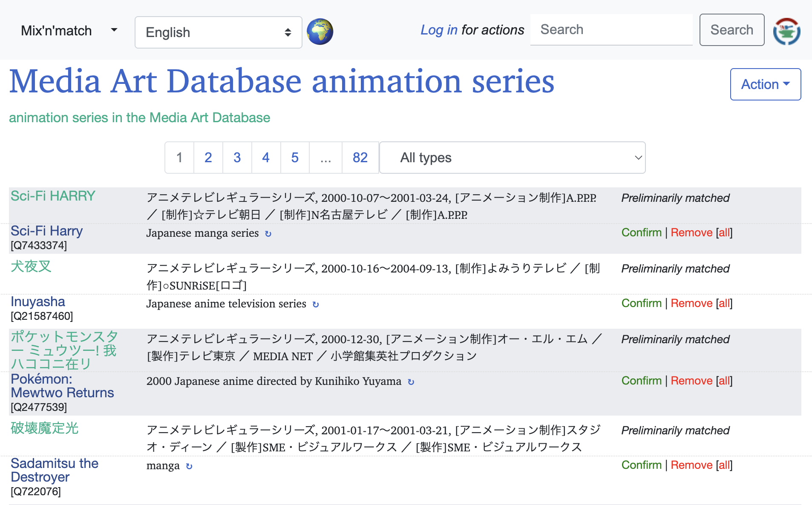Focus the Search text field
The height and width of the screenshot is (505, 812).
pos(611,30)
